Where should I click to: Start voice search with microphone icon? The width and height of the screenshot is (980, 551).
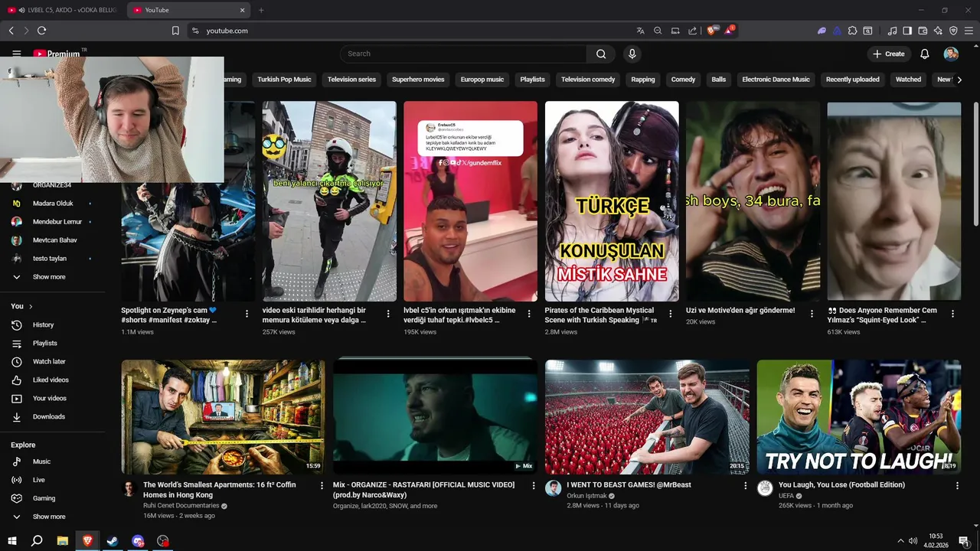pyautogui.click(x=632, y=54)
